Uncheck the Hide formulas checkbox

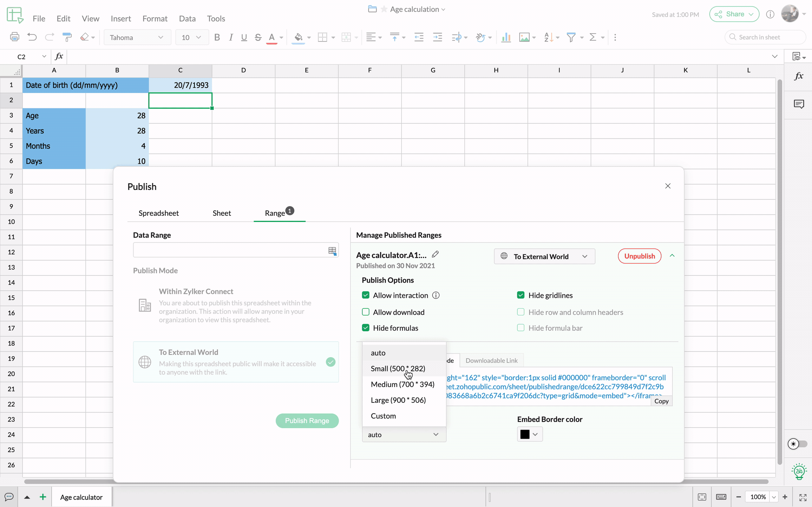[x=366, y=328]
